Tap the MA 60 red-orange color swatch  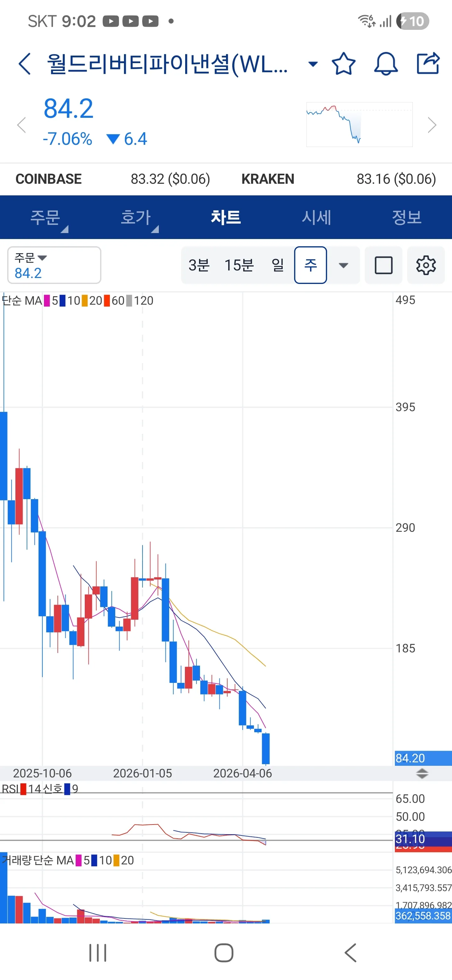(107, 301)
